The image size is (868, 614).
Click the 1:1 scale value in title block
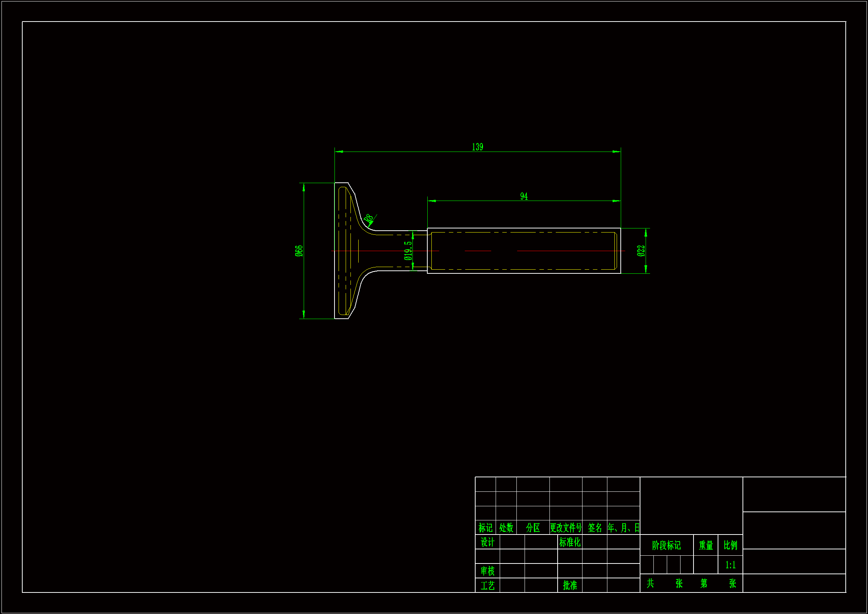pos(730,565)
